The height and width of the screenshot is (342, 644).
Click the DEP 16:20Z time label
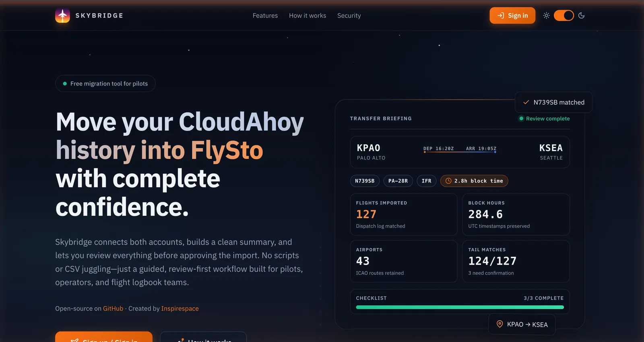438,149
